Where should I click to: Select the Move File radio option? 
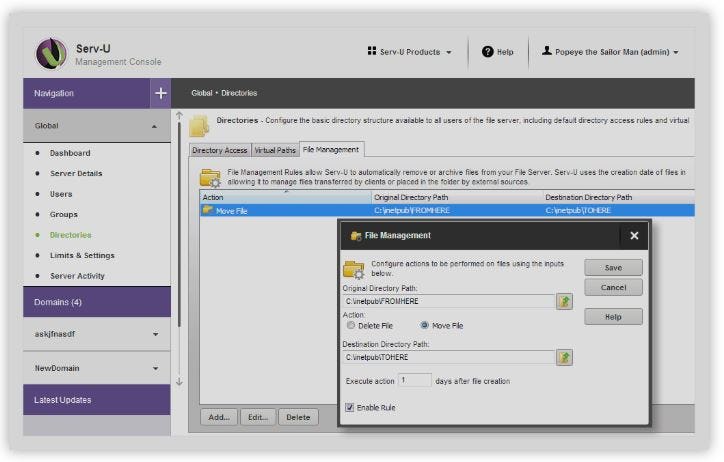pyautogui.click(x=424, y=325)
